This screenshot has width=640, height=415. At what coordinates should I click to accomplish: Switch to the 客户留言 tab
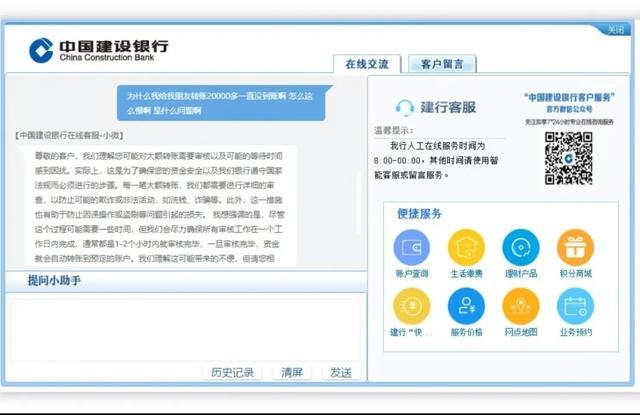tap(441, 64)
